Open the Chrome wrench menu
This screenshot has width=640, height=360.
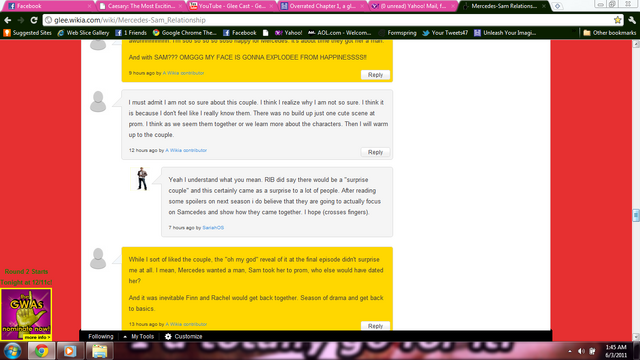tap(632, 20)
